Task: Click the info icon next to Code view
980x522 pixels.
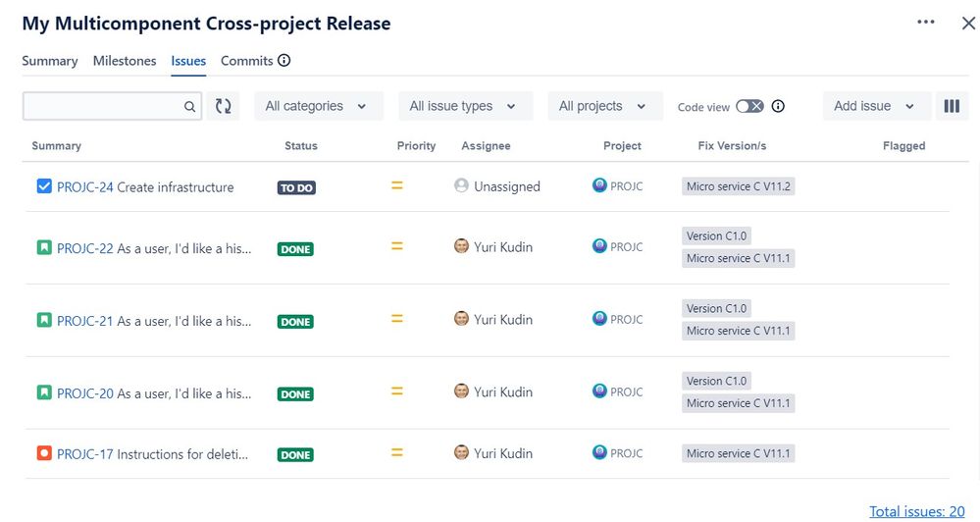Action: tap(778, 106)
